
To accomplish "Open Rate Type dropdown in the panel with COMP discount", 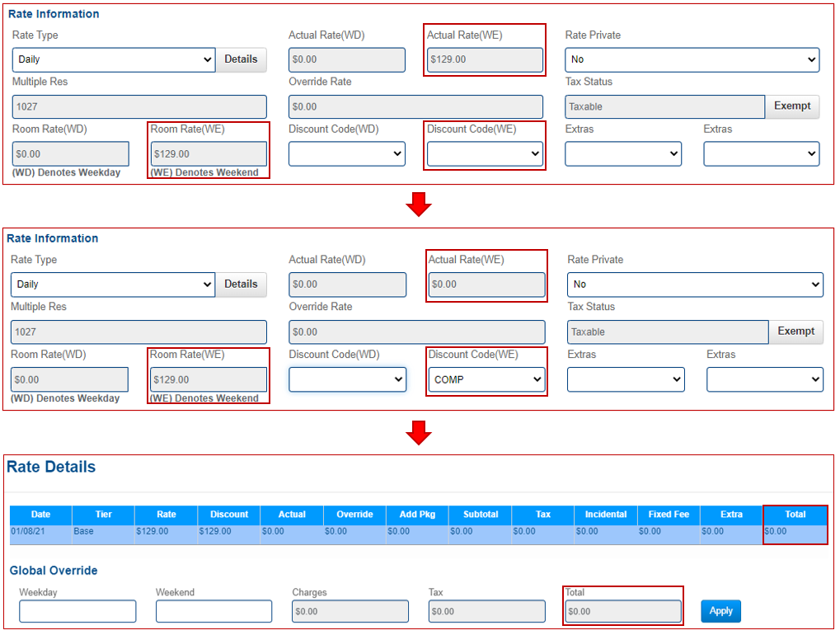I will 113,285.
